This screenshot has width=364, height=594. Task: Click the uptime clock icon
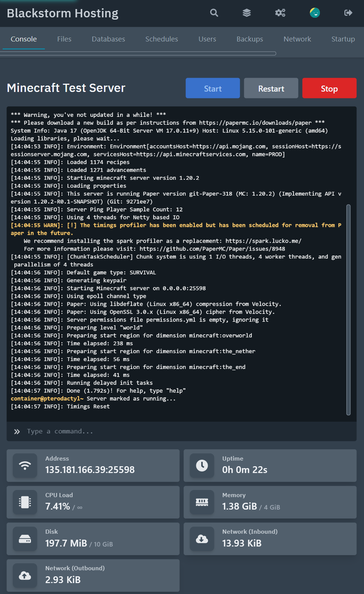(x=202, y=465)
